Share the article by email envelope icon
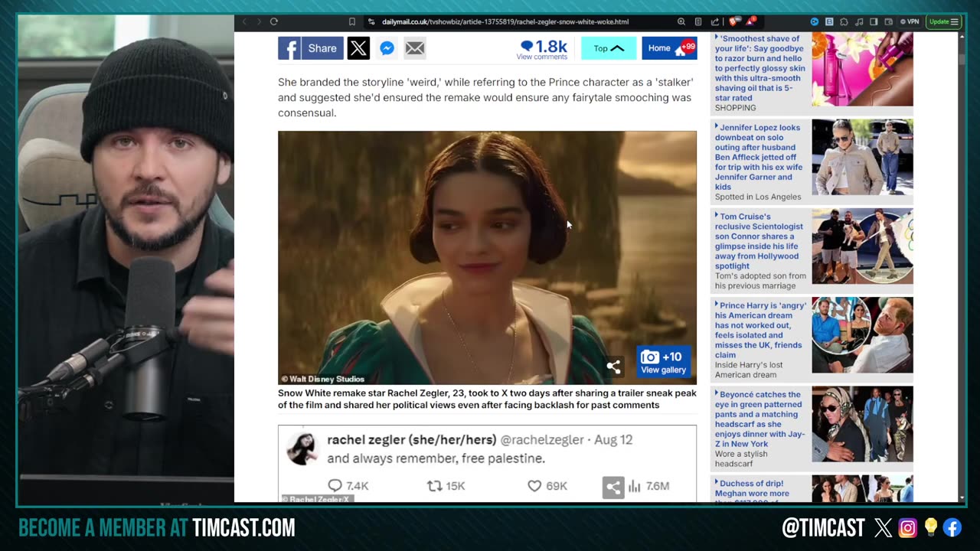980x551 pixels. tap(415, 48)
